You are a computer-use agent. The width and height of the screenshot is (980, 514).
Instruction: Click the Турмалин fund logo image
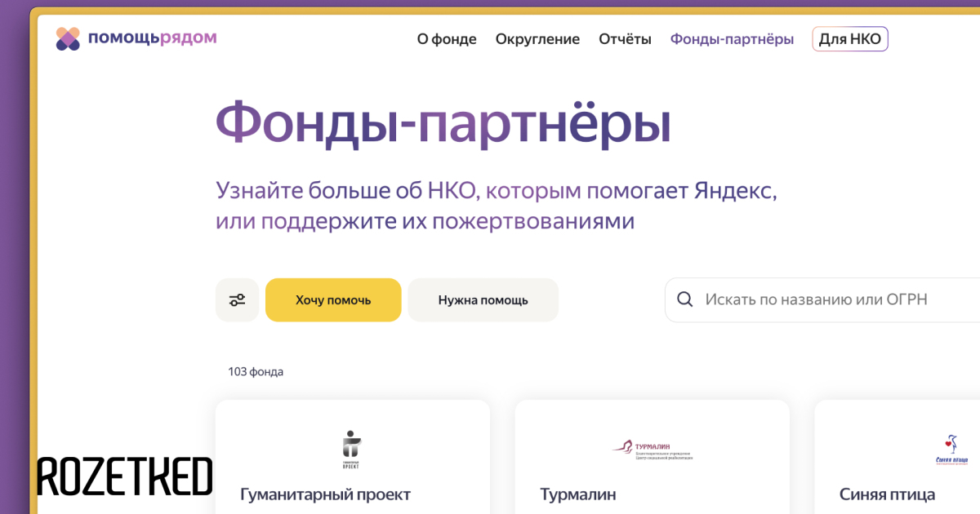click(652, 450)
